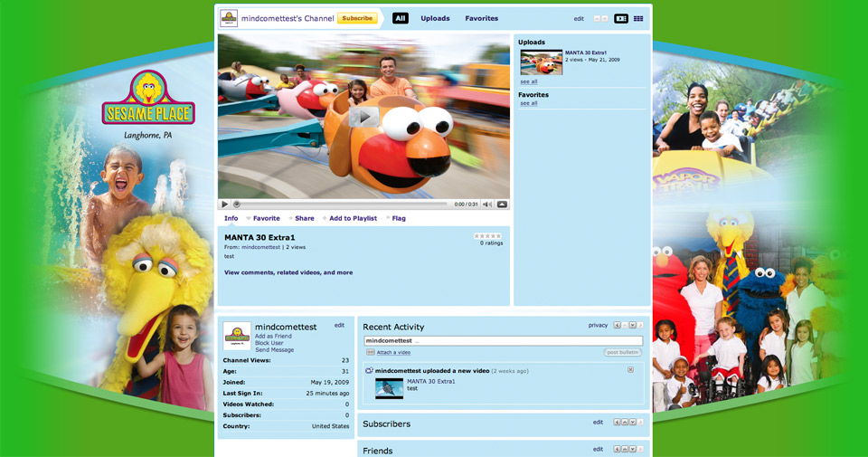Click MANTA 30 Extra1 link in Recent Activity
868x457 pixels.
coord(431,382)
